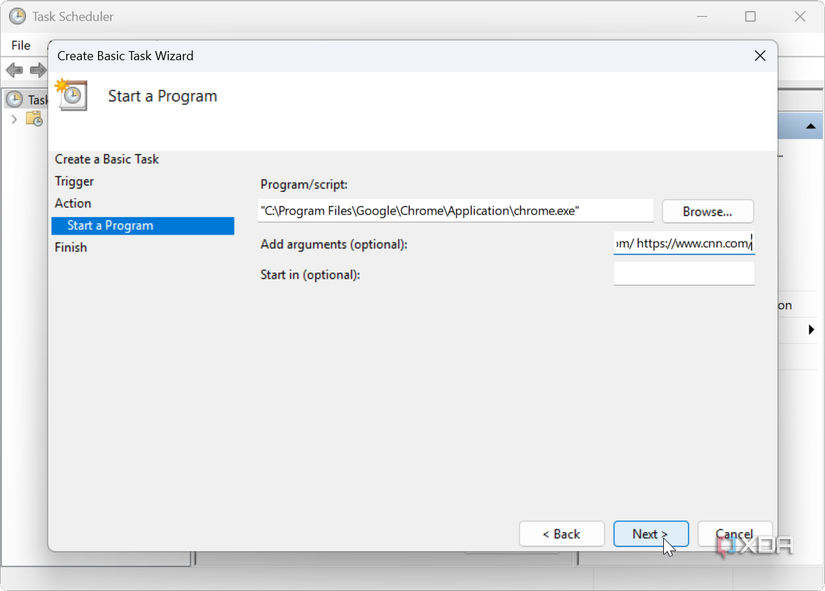Cancel the Create Basic Task wizard
This screenshot has height=591, width=825.
pos(735,533)
